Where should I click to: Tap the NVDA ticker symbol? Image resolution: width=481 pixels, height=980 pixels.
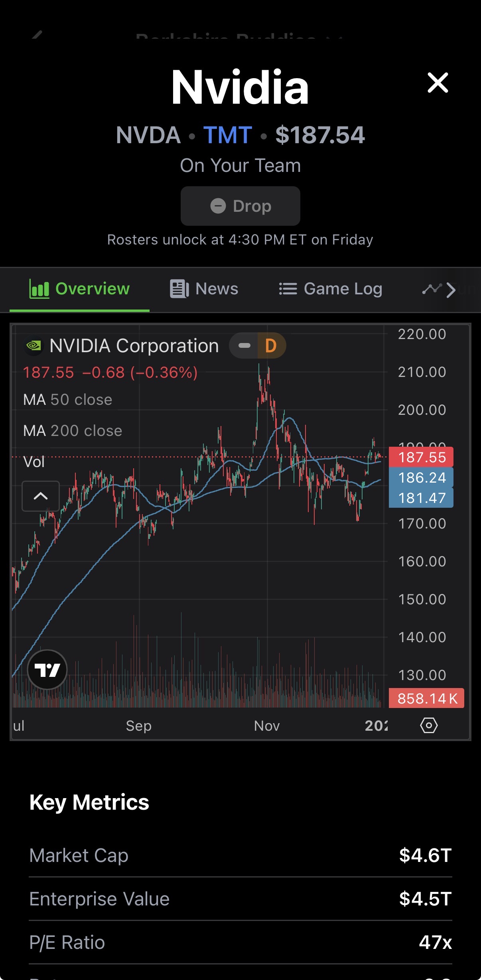[148, 135]
